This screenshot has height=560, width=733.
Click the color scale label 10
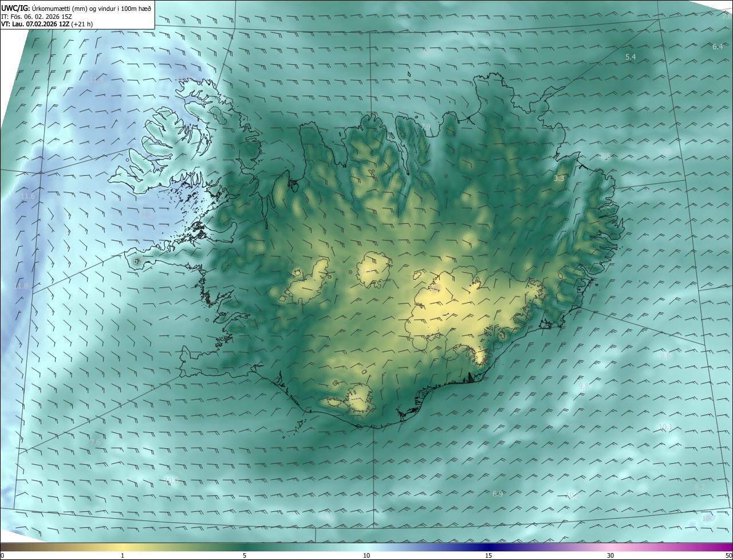coord(366,556)
